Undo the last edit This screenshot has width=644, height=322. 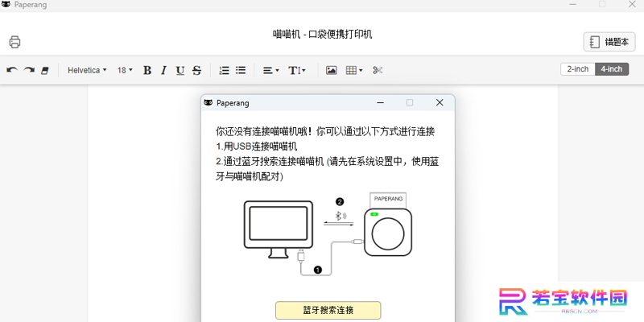click(x=12, y=70)
